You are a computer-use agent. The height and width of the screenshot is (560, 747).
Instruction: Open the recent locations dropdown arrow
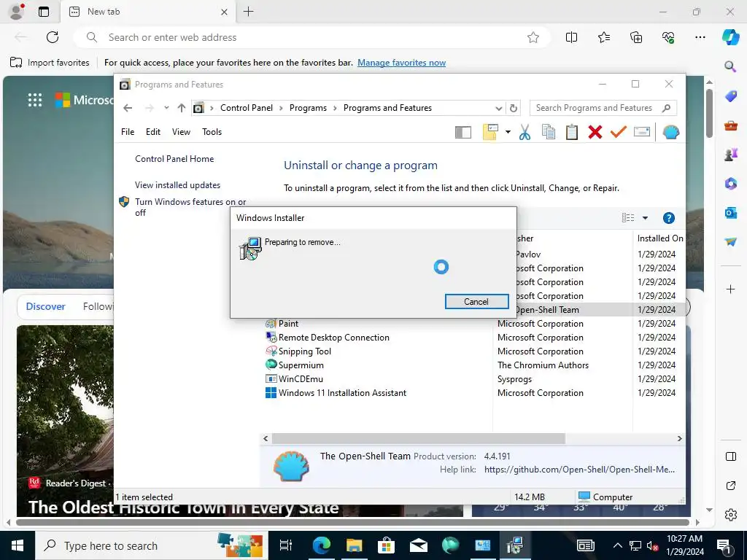166,108
